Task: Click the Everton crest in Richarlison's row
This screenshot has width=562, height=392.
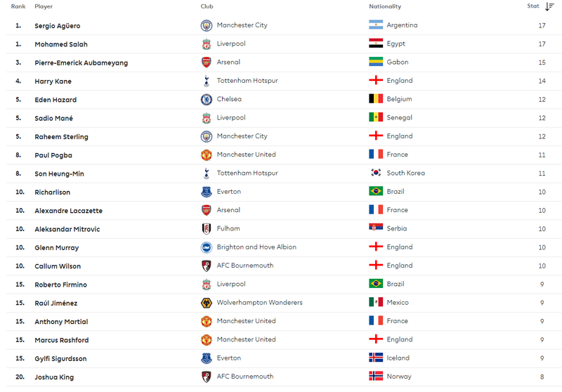Action: 206,192
